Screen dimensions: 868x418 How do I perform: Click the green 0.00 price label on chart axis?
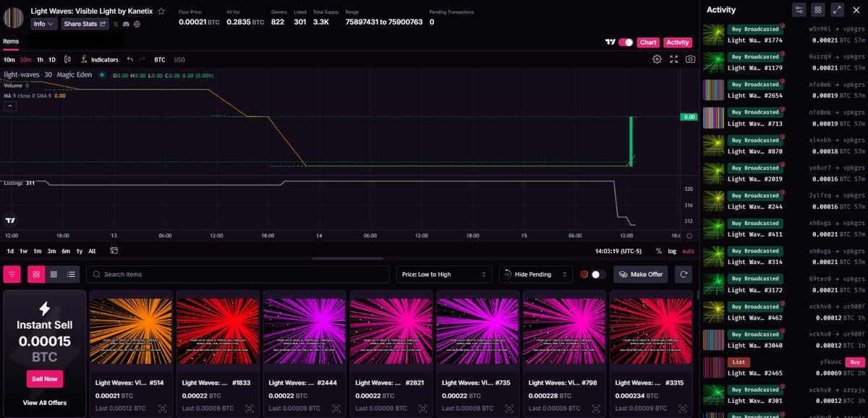coord(689,116)
